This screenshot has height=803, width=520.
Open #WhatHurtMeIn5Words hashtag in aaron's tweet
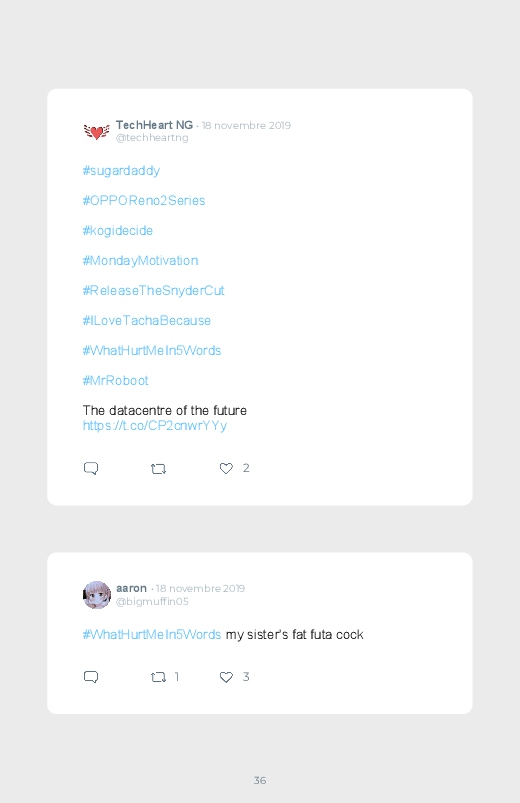(152, 635)
